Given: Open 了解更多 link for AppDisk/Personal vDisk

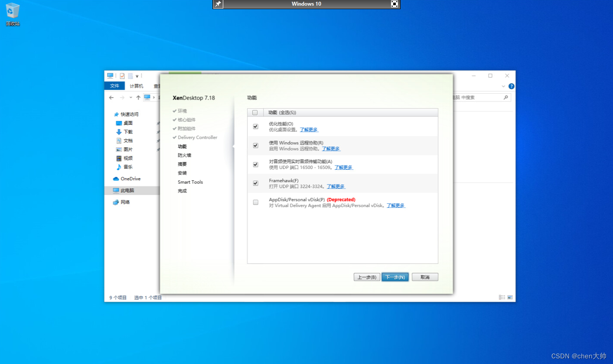Looking at the screenshot, I should tap(396, 205).
